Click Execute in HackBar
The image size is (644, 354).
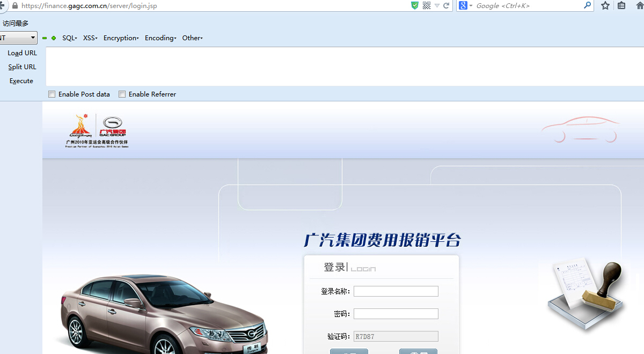click(x=21, y=81)
